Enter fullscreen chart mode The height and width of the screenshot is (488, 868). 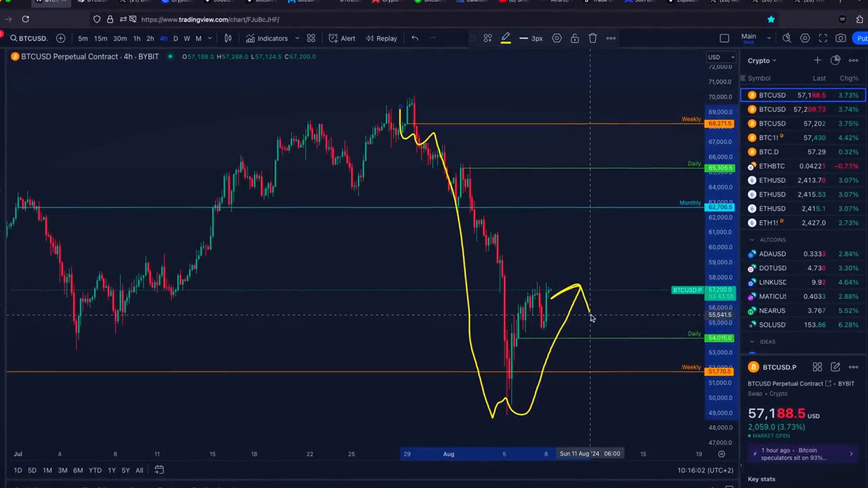tap(823, 38)
